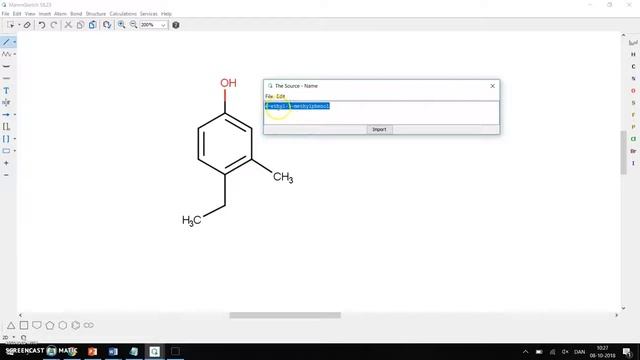Click the vertical canvas scrollbar thumb
Image resolution: width=640 pixels, height=360 pixels.
pyautogui.click(x=623, y=153)
